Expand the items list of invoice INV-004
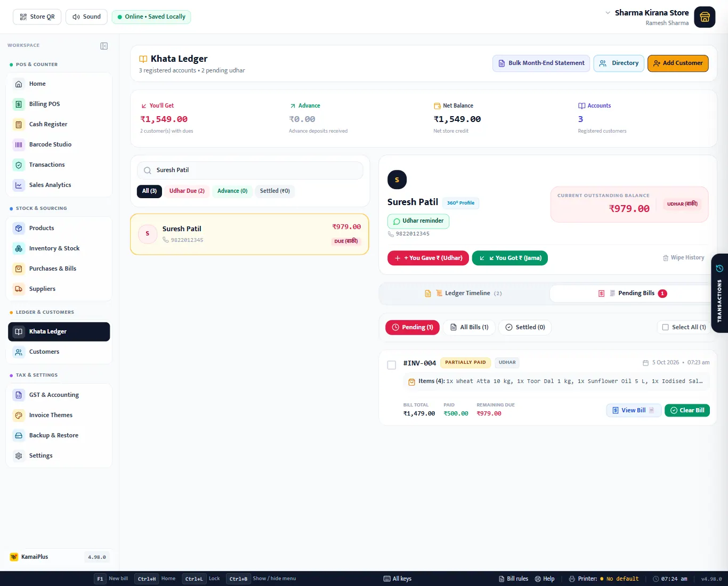 point(556,381)
